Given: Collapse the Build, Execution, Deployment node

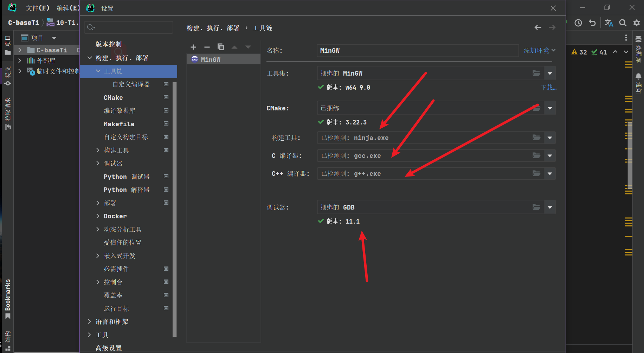Looking at the screenshot, I should coord(90,58).
